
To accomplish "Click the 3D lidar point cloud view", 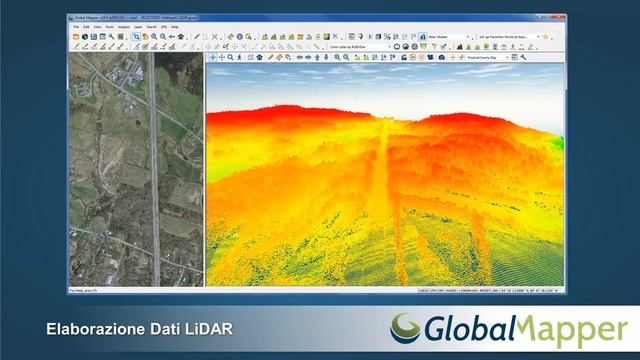I will [385, 174].
